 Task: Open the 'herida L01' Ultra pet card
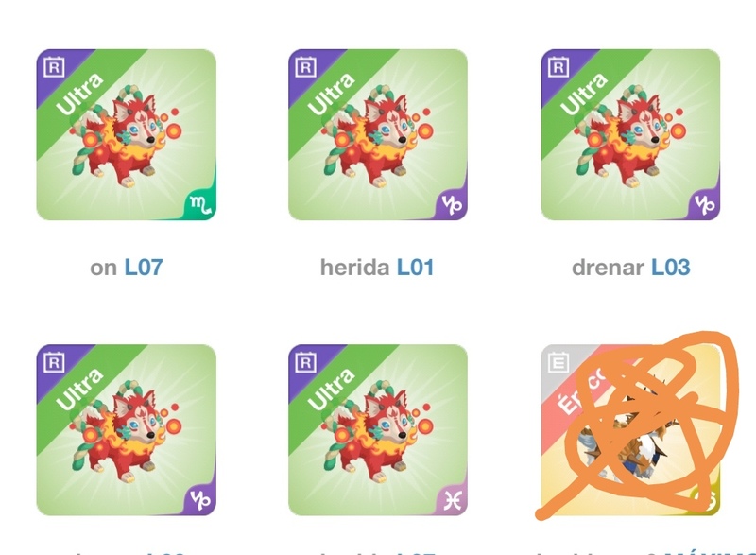tap(378, 134)
